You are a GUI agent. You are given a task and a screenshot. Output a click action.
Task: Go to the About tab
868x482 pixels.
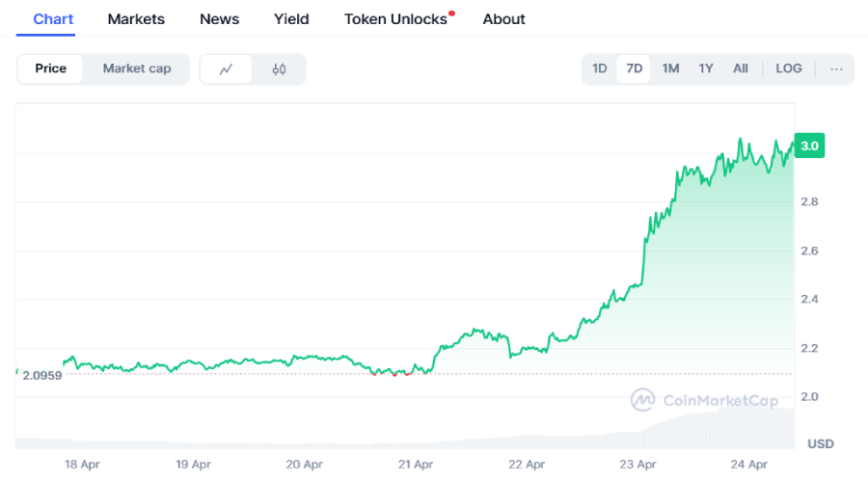(503, 19)
